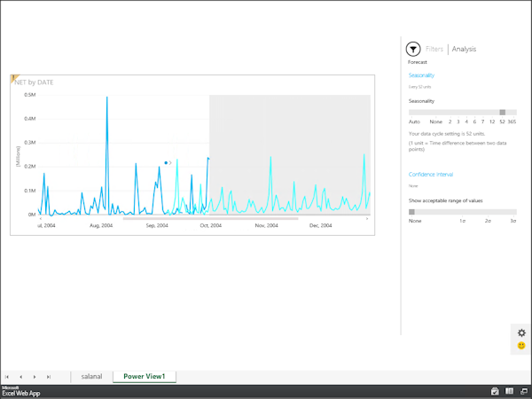Click the first view icon in status bar
The height and width of the screenshot is (399, 532).
click(494, 391)
